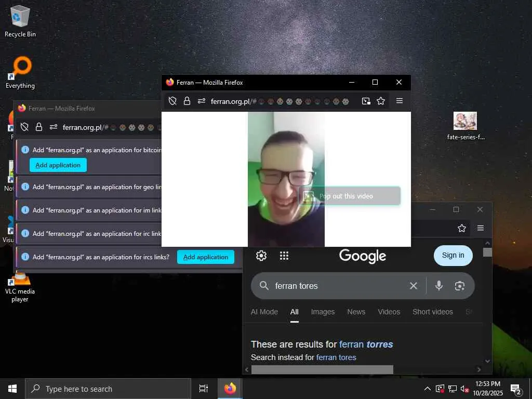Click the magnifier icon in Google search box
Screen dimensions: 532x399
[264, 286]
